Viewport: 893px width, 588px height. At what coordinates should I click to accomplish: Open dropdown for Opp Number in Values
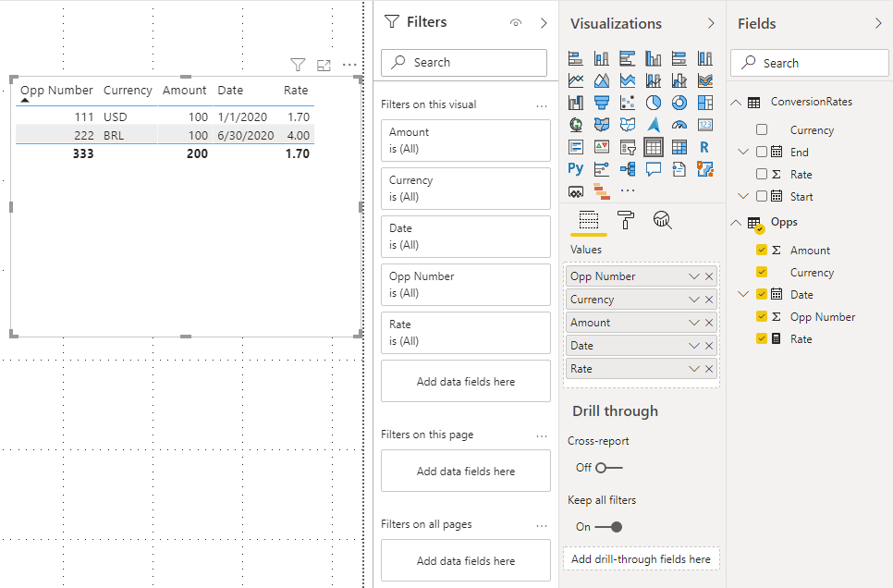point(693,276)
